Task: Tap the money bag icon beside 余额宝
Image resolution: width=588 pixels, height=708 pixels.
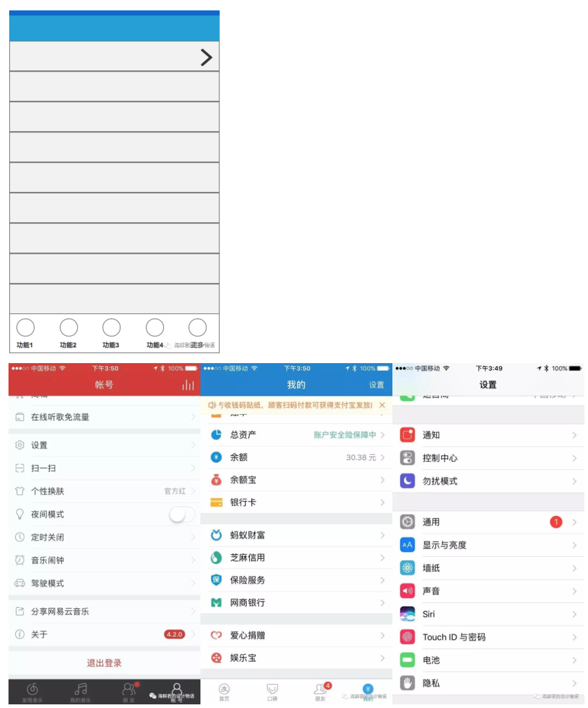Action: 216,480
